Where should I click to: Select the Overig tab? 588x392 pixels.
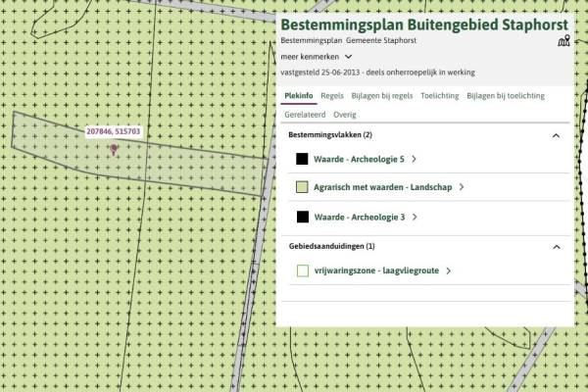point(345,115)
